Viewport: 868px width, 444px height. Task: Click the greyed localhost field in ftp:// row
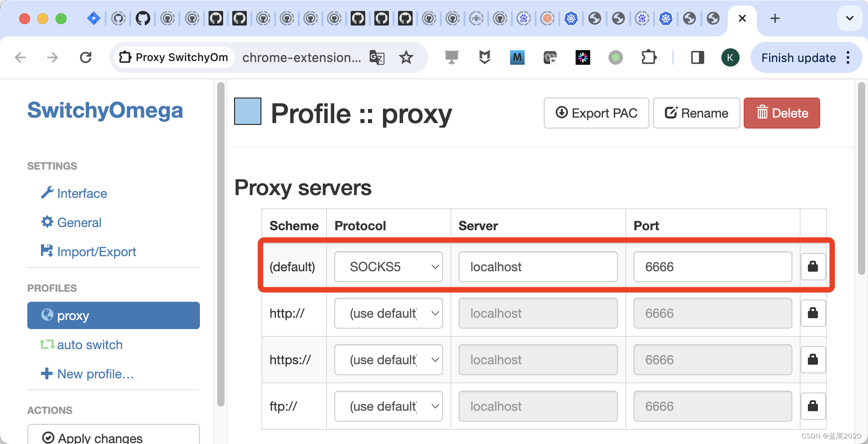coord(538,406)
